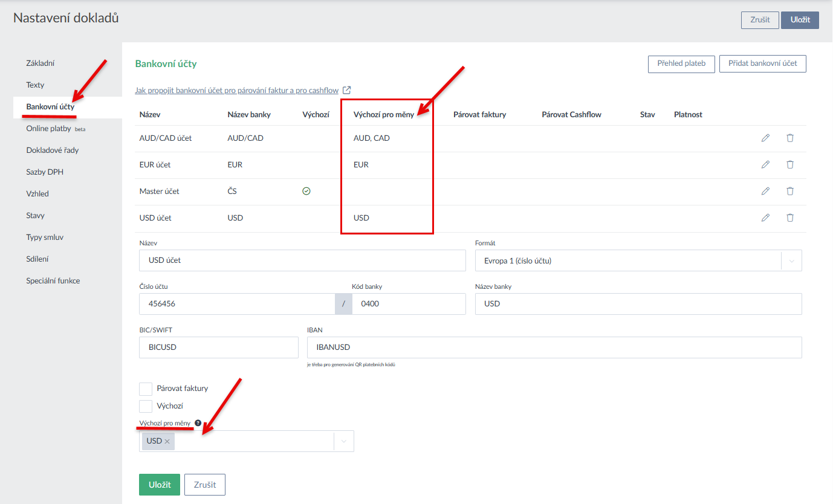This screenshot has height=504, width=833.
Task: Click the IBAN input field
Action: point(554,347)
